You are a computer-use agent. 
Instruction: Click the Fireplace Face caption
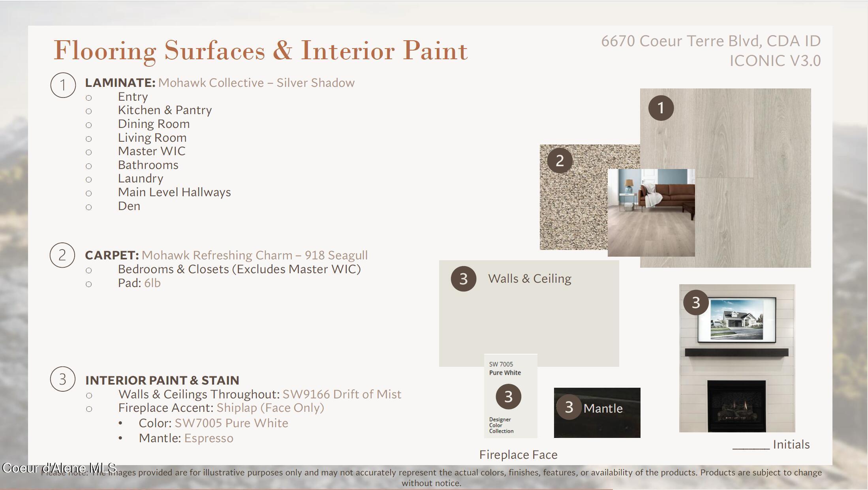coord(518,455)
